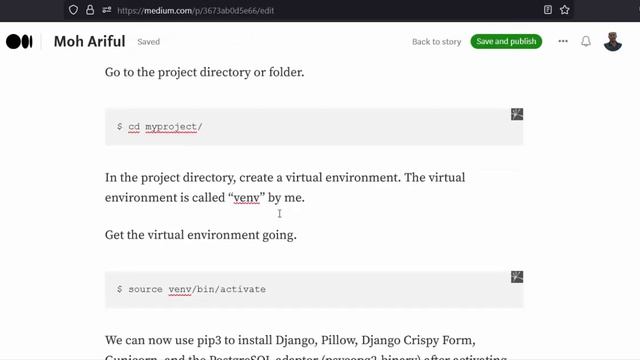Image resolution: width=640 pixels, height=360 pixels.
Task: Click the 'Saved' status label
Action: [149, 42]
